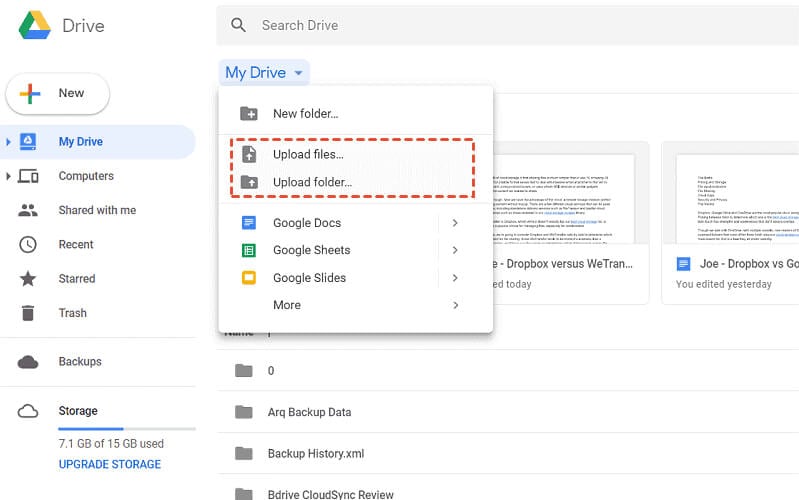Screen dimensions: 799x500
Task: Expand the My Drive tree in sidebar
Action: [9, 142]
